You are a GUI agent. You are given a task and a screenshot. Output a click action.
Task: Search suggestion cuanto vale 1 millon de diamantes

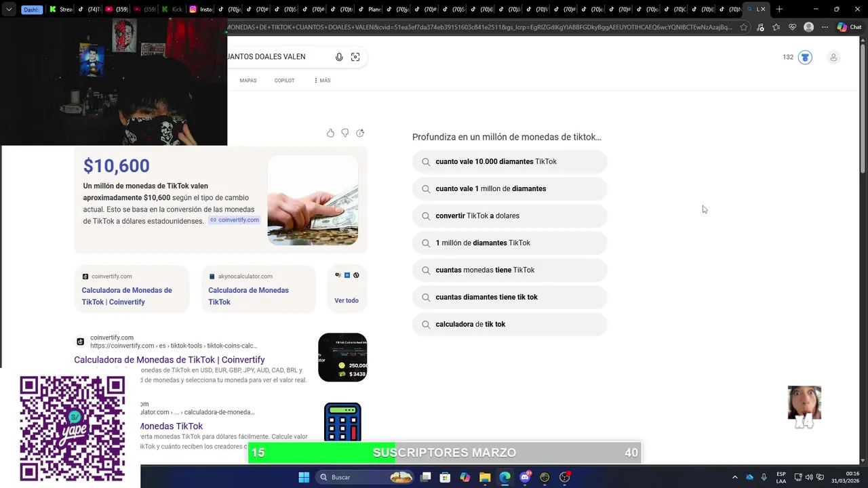(509, 188)
